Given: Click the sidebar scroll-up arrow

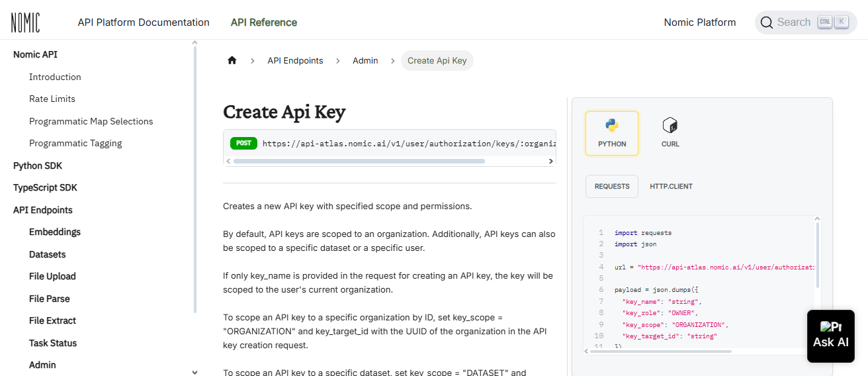Looking at the screenshot, I should tap(195, 43).
